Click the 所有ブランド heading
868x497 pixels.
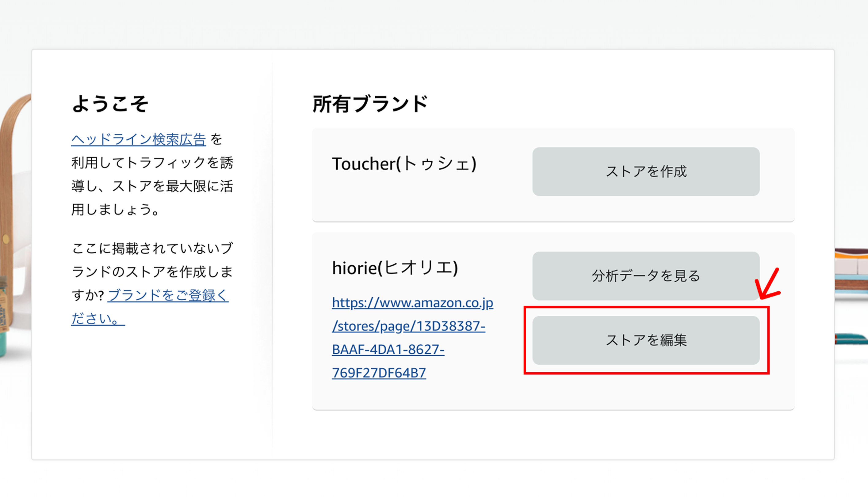click(370, 104)
